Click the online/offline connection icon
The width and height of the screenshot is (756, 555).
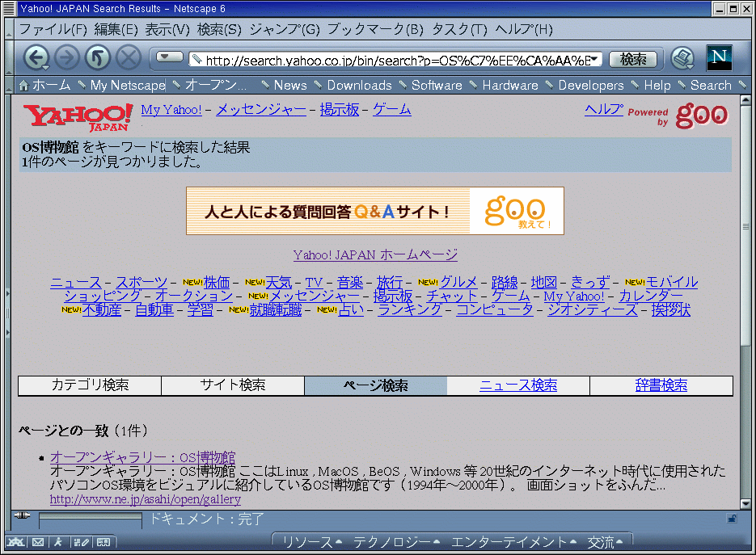point(22,515)
